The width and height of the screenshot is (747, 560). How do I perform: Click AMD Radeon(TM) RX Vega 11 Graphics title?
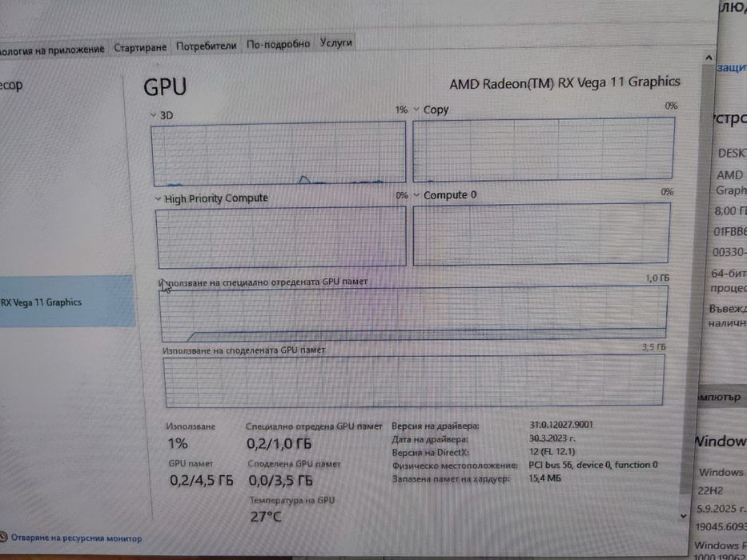tap(564, 83)
